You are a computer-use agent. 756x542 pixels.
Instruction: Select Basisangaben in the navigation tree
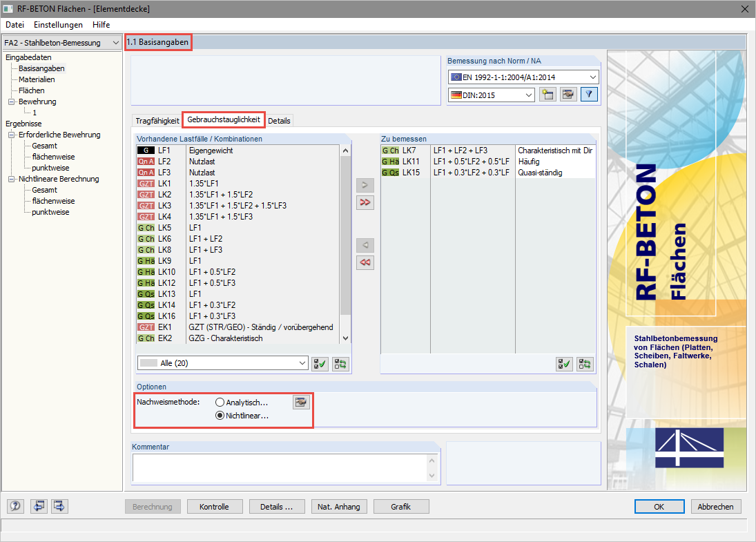point(41,68)
